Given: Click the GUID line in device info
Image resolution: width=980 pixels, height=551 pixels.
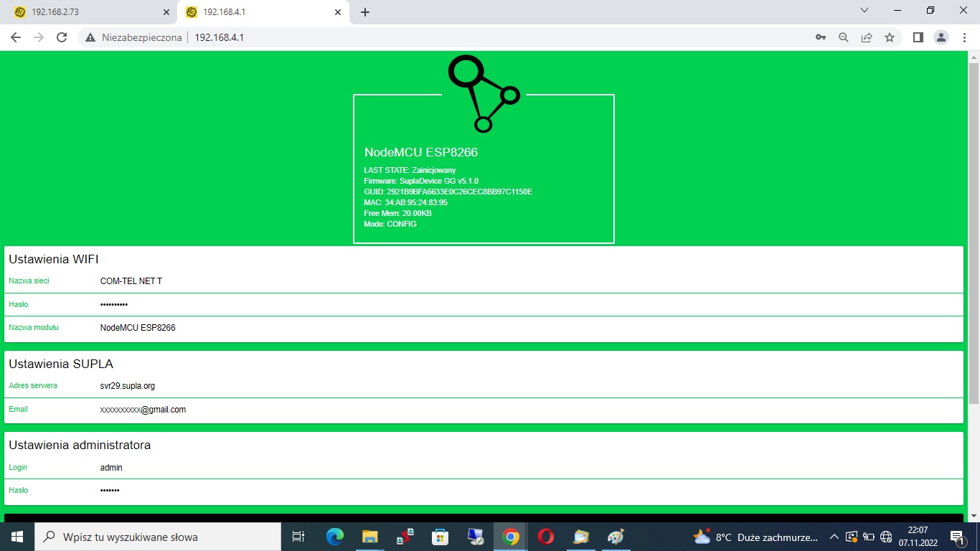Looking at the screenshot, I should tap(448, 192).
